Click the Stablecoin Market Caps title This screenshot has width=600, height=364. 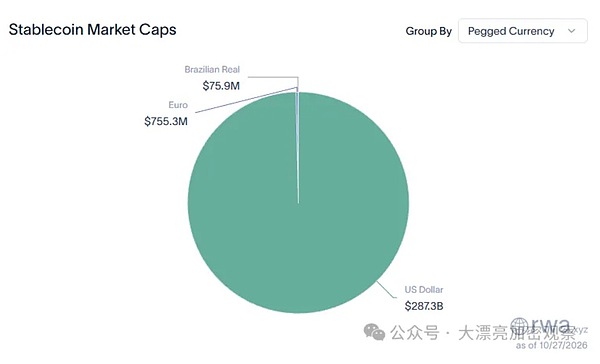[93, 30]
